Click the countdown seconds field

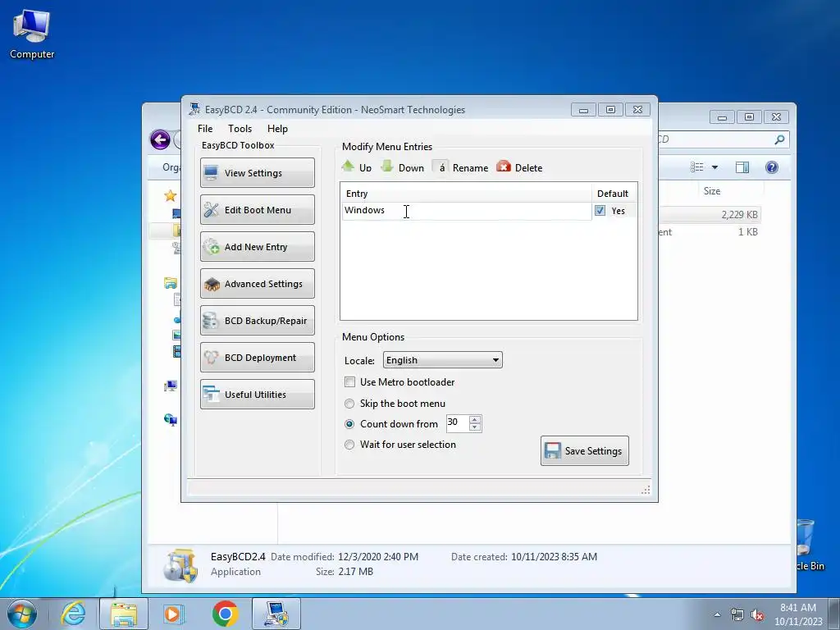point(457,423)
